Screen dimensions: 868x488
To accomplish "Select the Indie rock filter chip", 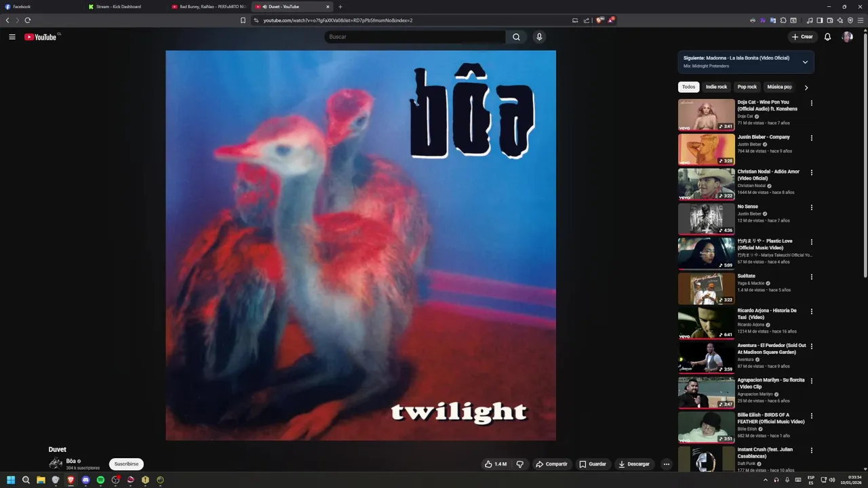I will click(x=716, y=87).
